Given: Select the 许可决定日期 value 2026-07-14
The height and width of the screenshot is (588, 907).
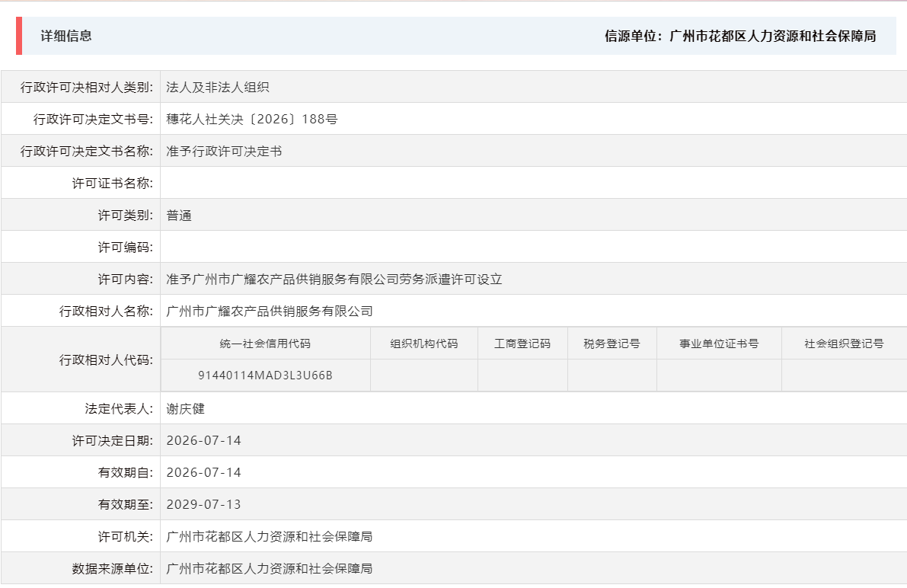Looking at the screenshot, I should click(x=203, y=440).
